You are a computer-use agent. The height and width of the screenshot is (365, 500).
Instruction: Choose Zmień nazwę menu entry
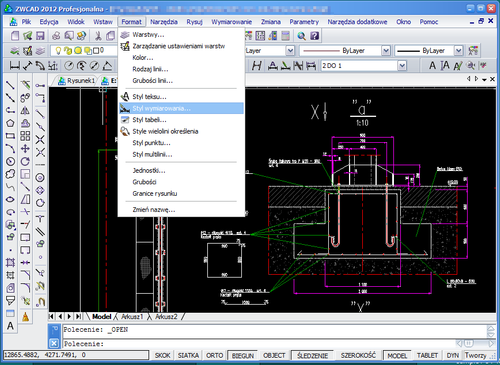pos(181,210)
